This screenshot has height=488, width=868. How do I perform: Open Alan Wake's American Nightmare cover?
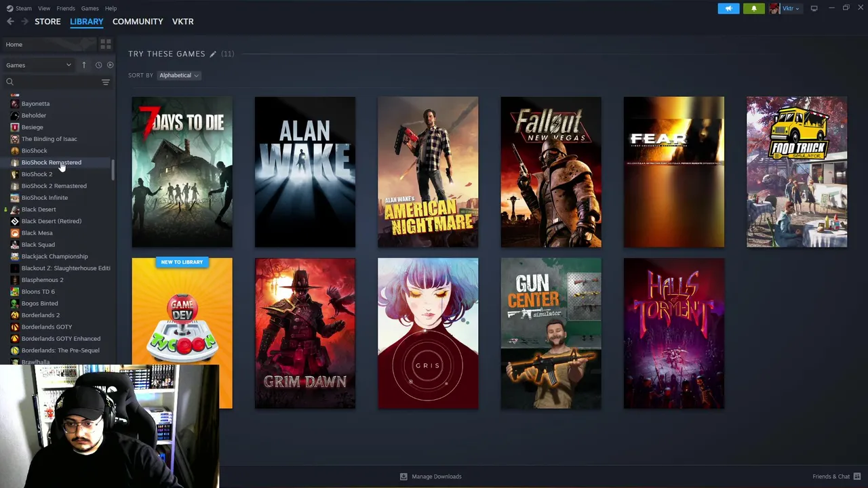pos(428,172)
